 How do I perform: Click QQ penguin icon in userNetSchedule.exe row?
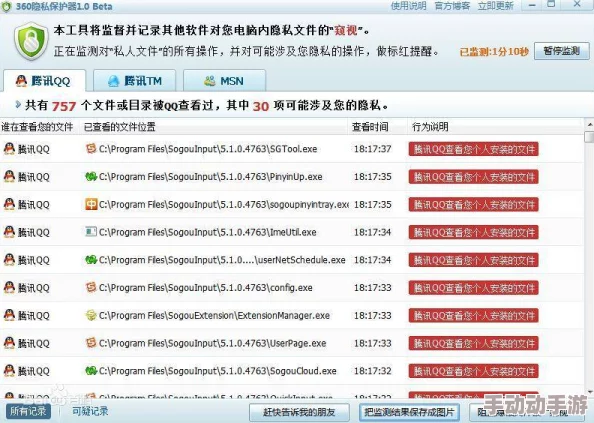9,260
